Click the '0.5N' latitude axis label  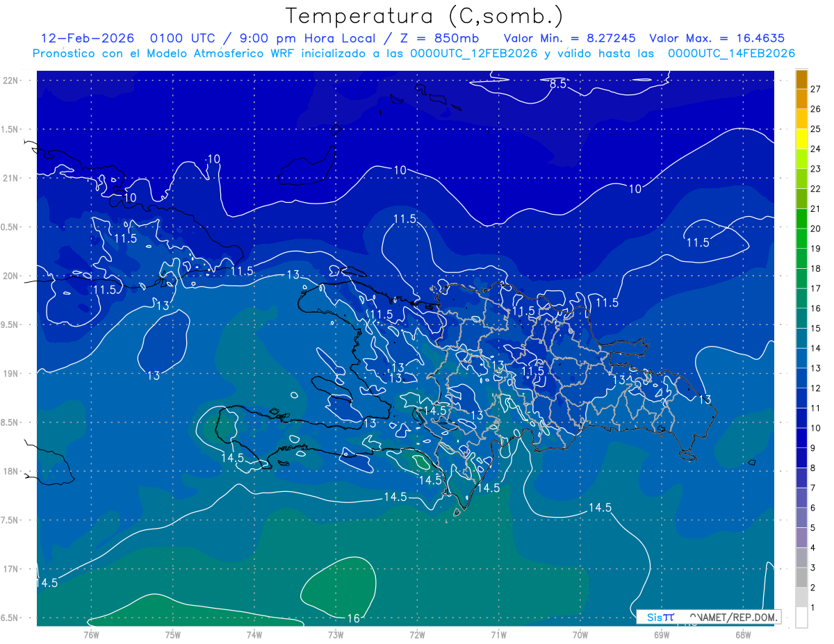click(10, 227)
